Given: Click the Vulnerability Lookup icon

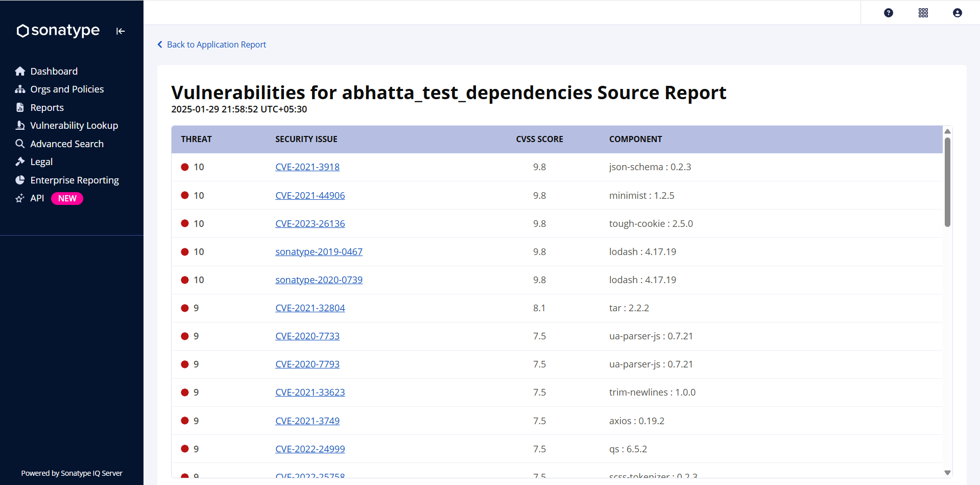Looking at the screenshot, I should click(x=20, y=125).
